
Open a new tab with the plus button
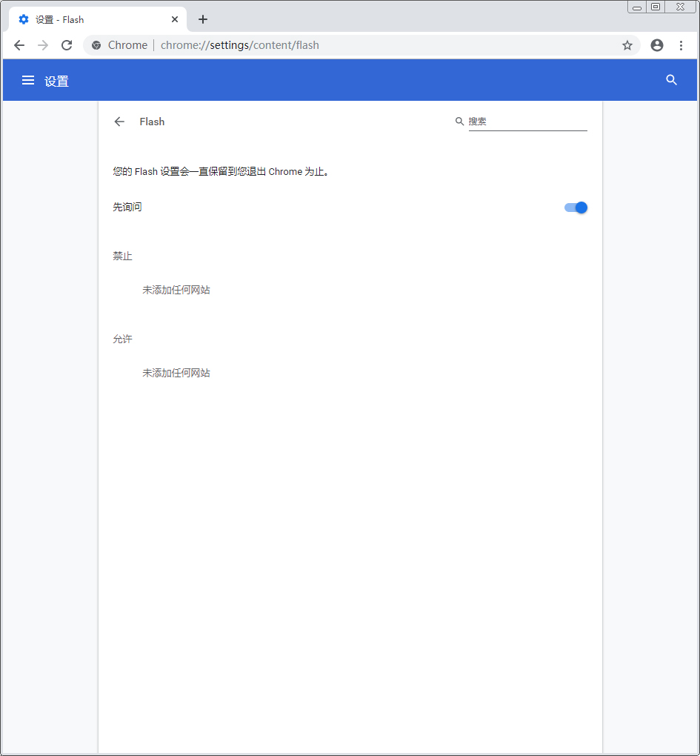[203, 19]
